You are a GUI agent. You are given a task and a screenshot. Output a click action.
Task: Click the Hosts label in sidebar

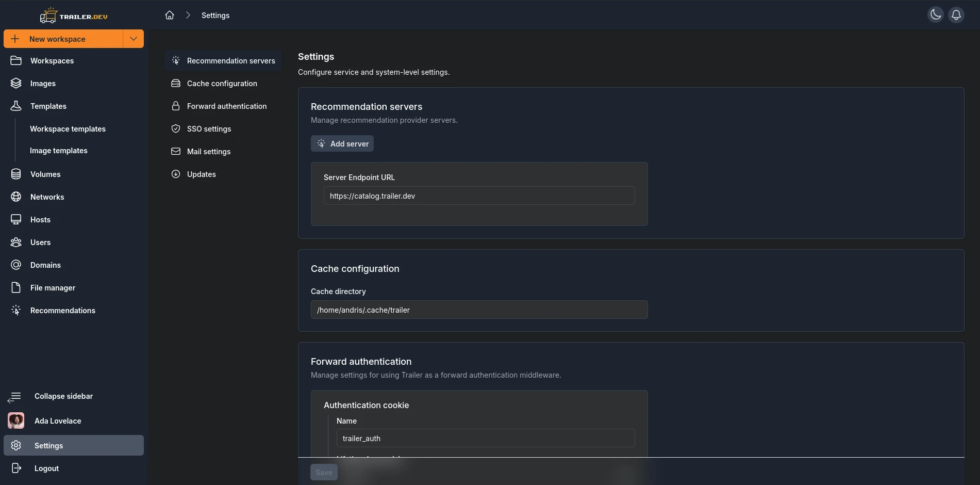40,219
